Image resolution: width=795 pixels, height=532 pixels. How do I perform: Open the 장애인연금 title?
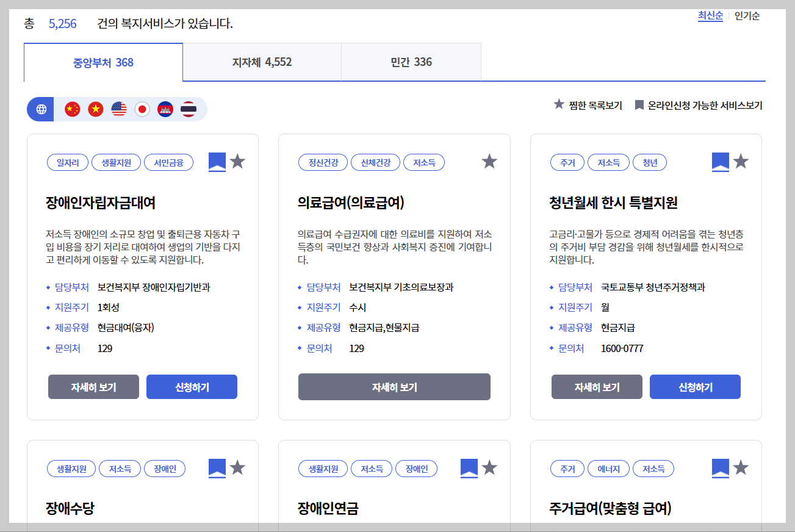coord(328,508)
